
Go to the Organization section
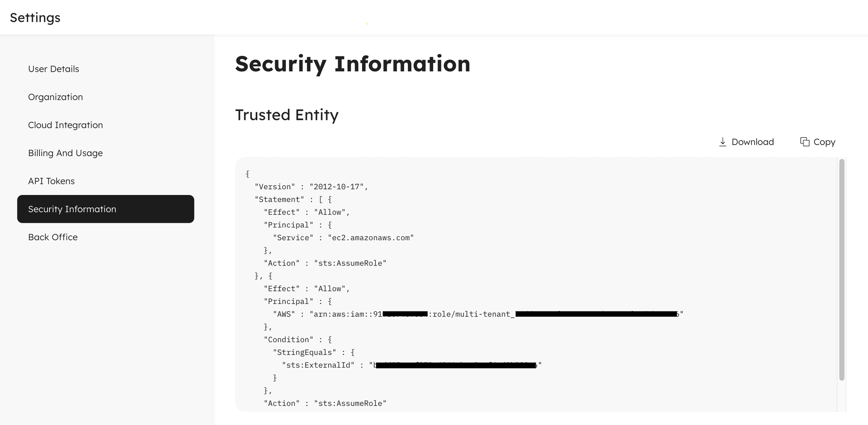(55, 97)
